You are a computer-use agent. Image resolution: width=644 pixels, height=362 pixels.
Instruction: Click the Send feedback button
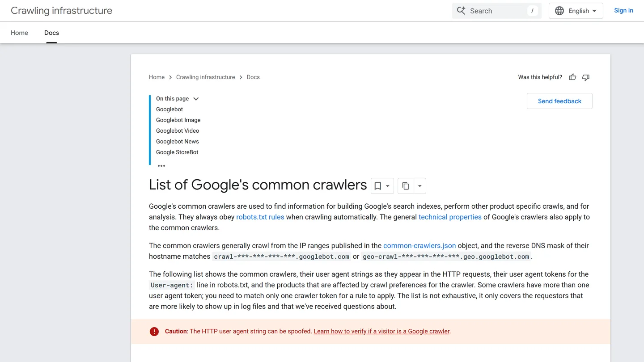tap(559, 101)
